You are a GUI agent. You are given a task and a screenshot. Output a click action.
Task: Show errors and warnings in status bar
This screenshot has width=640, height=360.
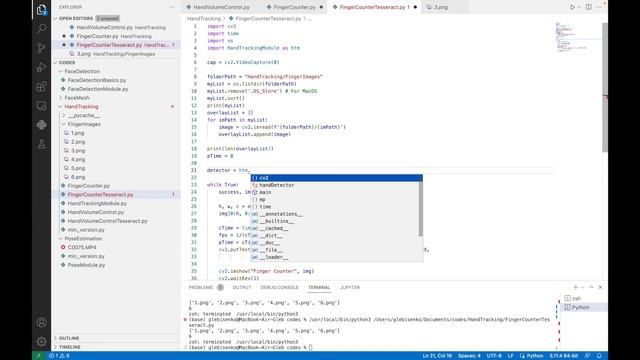point(59,356)
